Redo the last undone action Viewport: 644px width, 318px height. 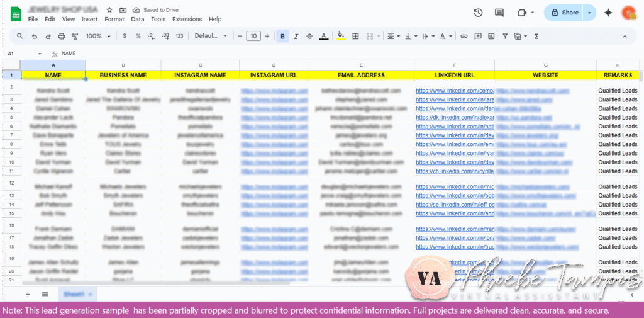tap(48, 36)
